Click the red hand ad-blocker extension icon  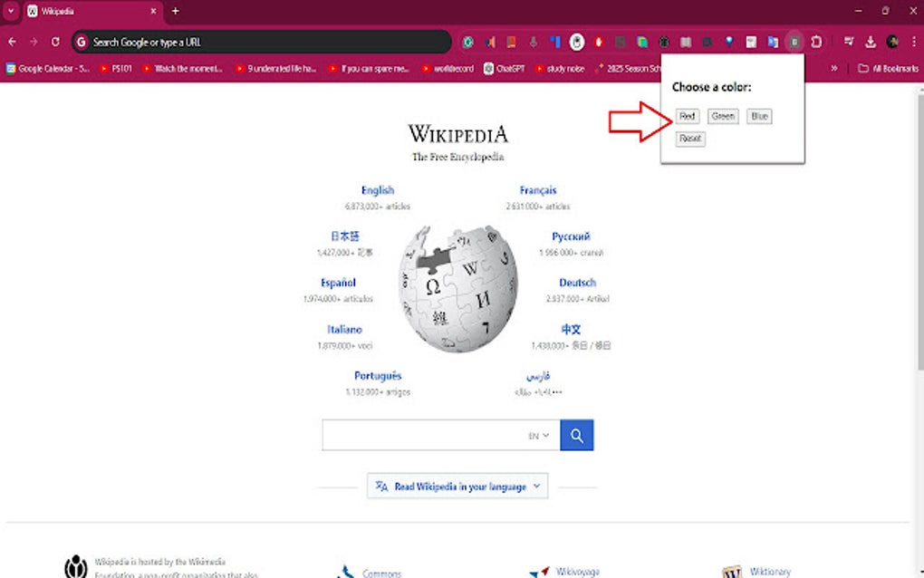pos(599,42)
